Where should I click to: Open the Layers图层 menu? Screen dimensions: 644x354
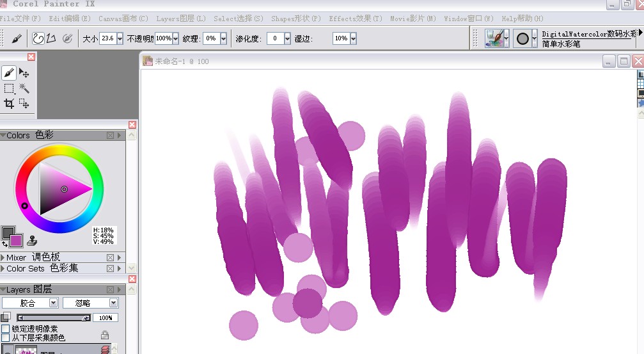(x=181, y=19)
